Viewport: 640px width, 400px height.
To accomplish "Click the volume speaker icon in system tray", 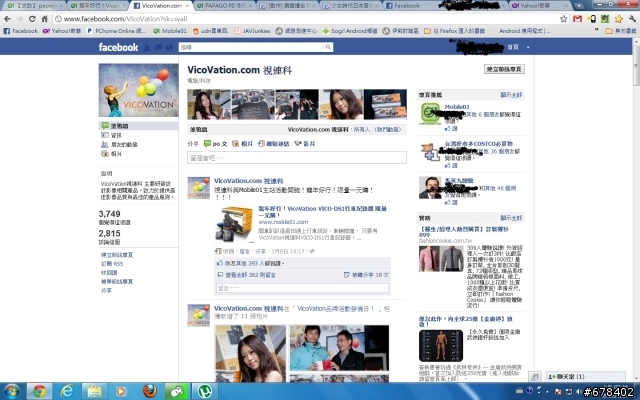I will coord(578,391).
